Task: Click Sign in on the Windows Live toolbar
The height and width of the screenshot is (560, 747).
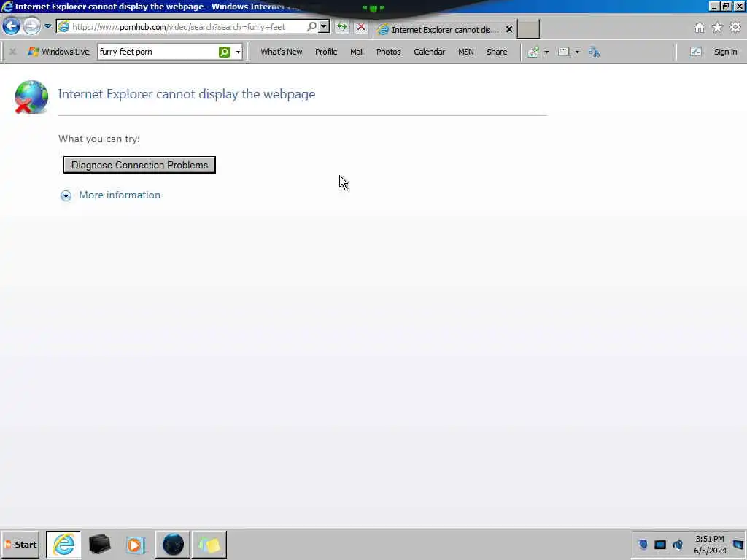Action: point(725,52)
